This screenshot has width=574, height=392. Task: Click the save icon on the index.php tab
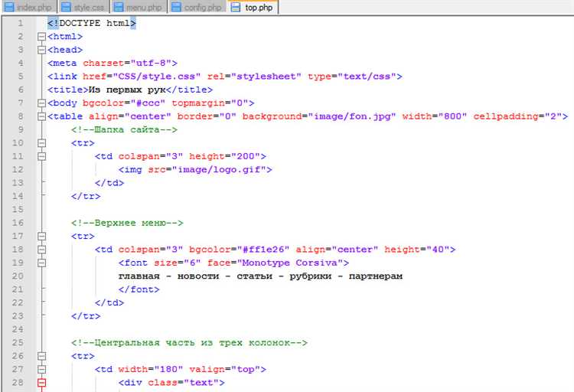pos(8,8)
